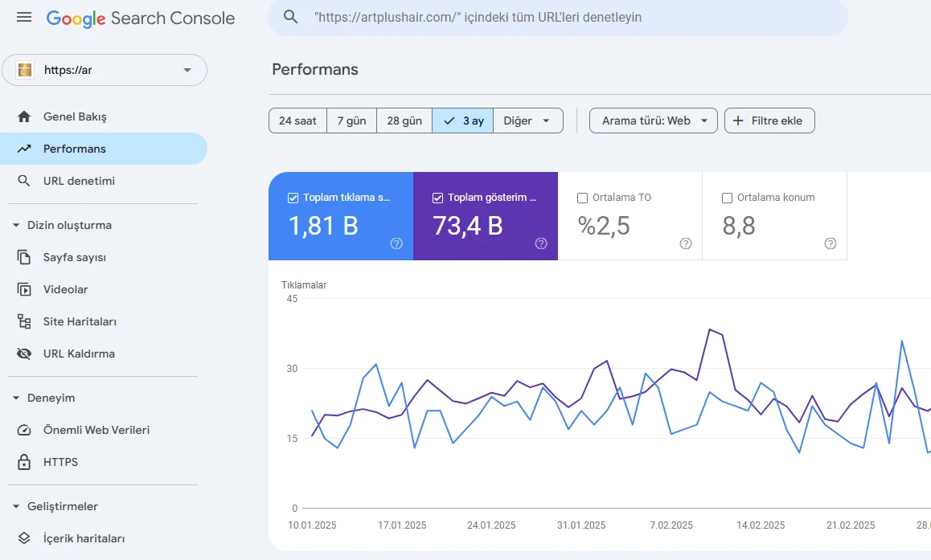Click the search magnifier icon in URL inspection bar
The height and width of the screenshot is (560, 931).
click(x=290, y=17)
